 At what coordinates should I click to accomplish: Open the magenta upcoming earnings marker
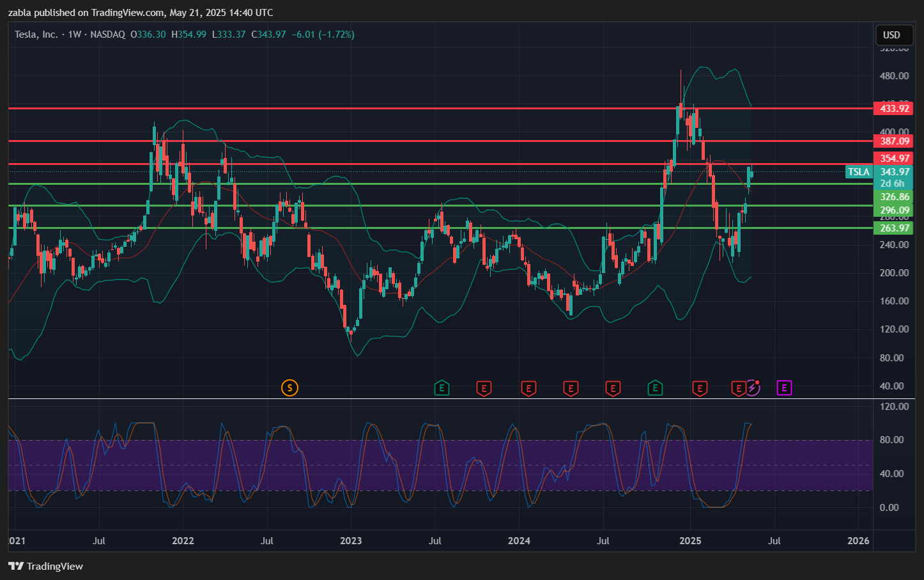click(x=784, y=388)
